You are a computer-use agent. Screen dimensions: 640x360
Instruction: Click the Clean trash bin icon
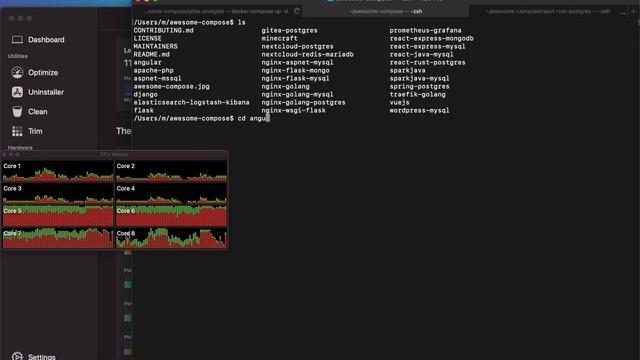pyautogui.click(x=17, y=111)
